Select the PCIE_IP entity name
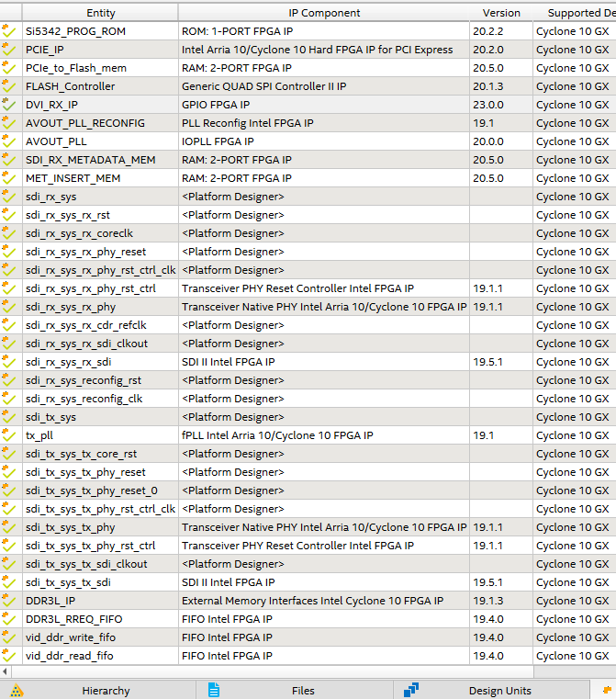Screen dimensions: 616x699 [45, 50]
